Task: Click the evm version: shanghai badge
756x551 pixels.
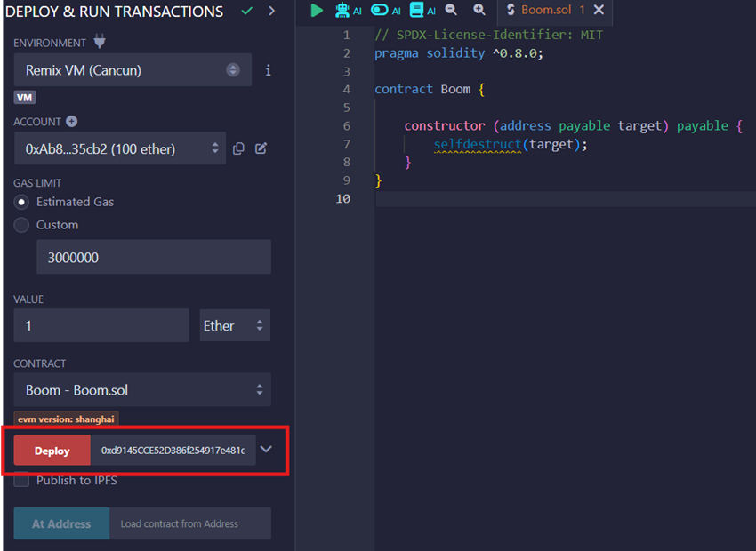Action: [x=66, y=419]
